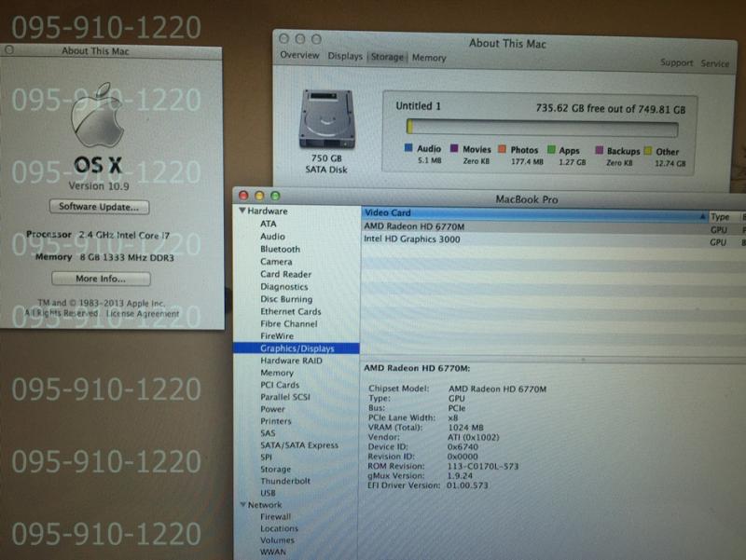The height and width of the screenshot is (560, 746).
Task: Select Storage in the Hardware sidebar list
Action: pos(275,470)
